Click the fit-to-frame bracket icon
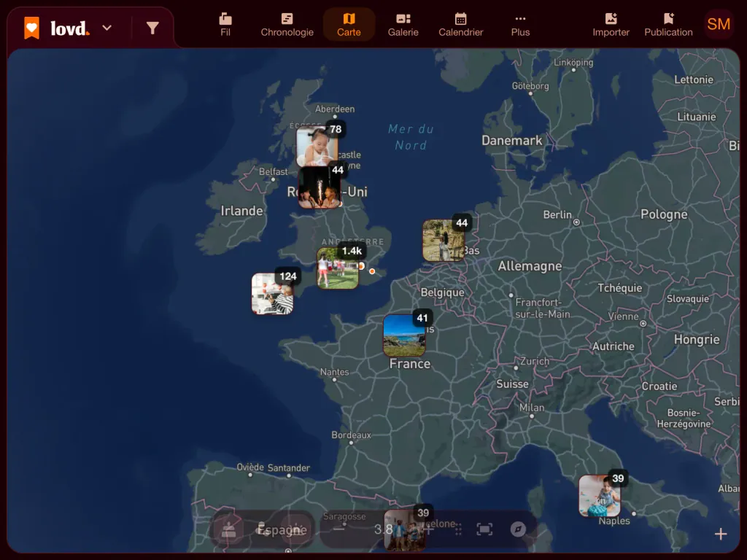 coord(484,529)
